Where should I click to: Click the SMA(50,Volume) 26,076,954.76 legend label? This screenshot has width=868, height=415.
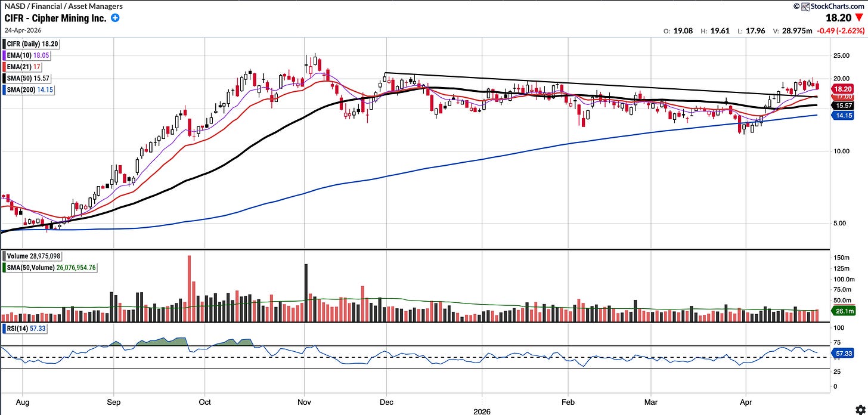click(x=51, y=268)
